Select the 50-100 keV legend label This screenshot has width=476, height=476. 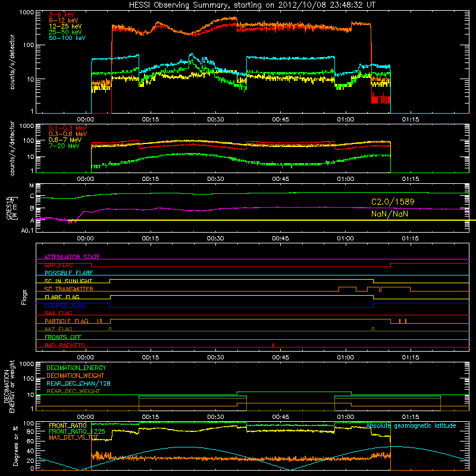[x=67, y=38]
